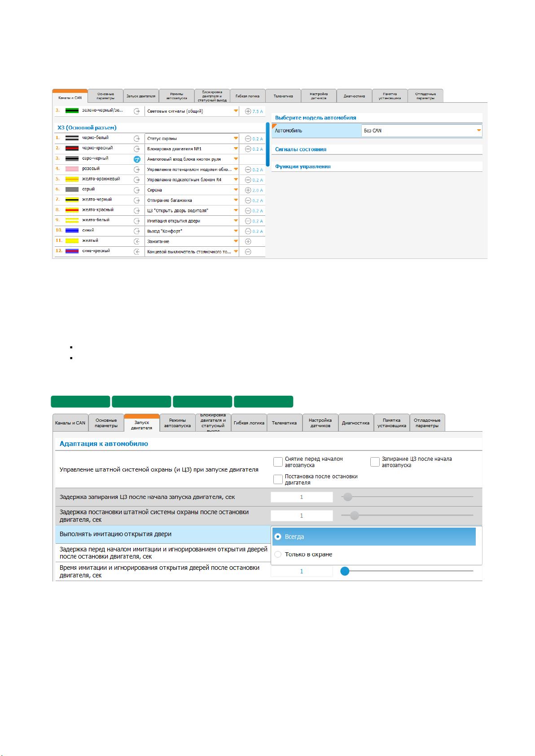Open Гибкая логика tab in Каналы и CAN view

point(248,96)
